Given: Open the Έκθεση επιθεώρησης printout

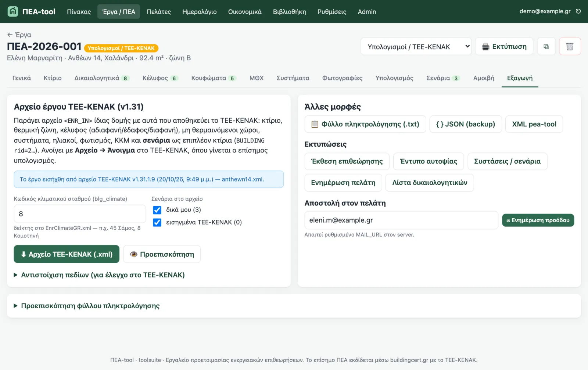Looking at the screenshot, I should 347,161.
